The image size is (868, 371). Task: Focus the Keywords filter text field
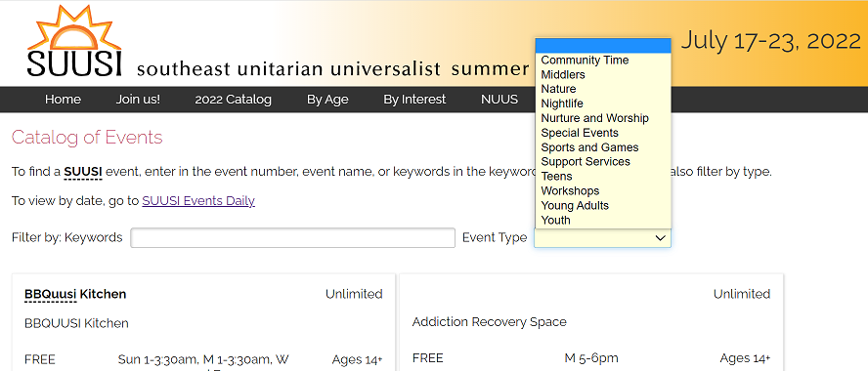click(293, 238)
